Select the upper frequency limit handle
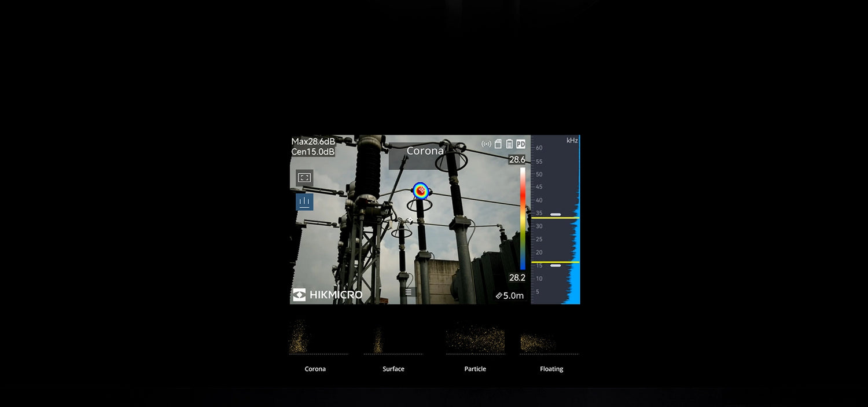Image resolution: width=868 pixels, height=407 pixels. point(556,215)
